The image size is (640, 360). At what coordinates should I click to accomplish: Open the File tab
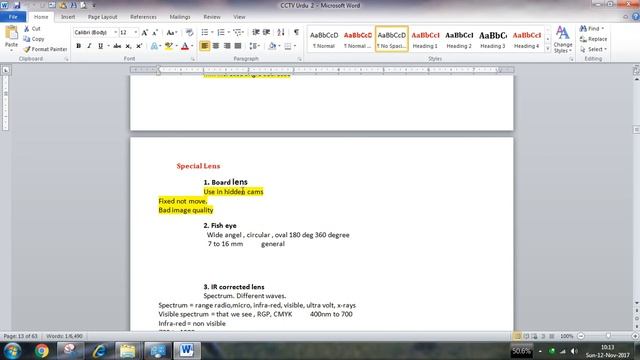coord(13,17)
